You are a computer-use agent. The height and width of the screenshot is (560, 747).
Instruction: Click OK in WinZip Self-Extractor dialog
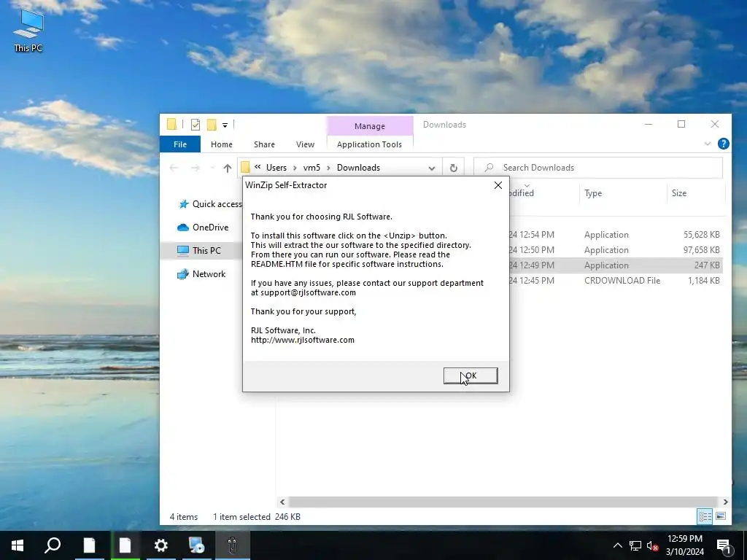point(471,376)
